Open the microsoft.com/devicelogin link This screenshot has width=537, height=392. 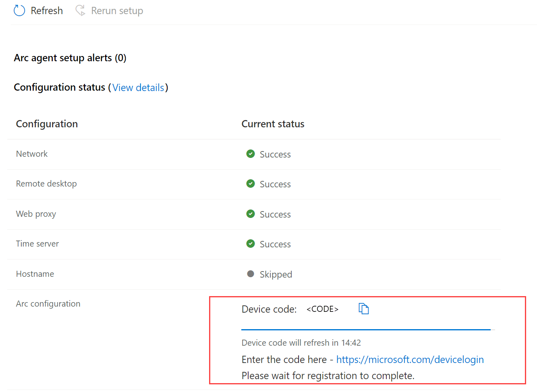pyautogui.click(x=410, y=359)
